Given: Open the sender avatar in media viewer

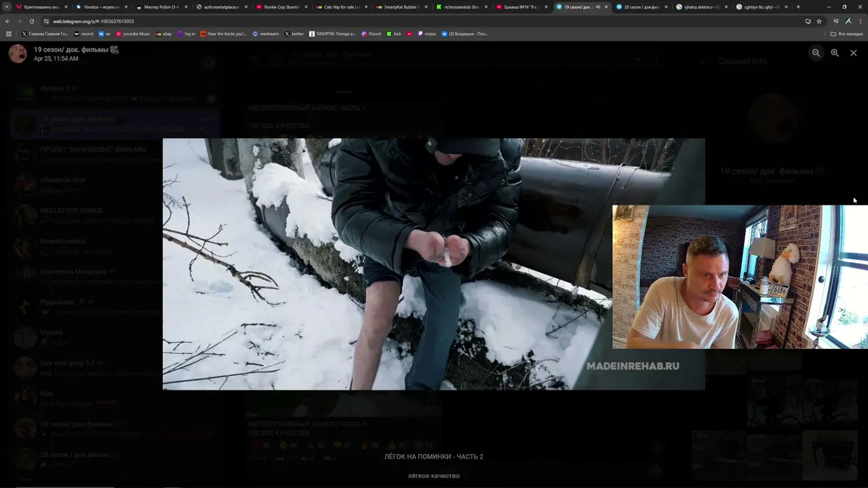Looking at the screenshot, I should tap(18, 54).
